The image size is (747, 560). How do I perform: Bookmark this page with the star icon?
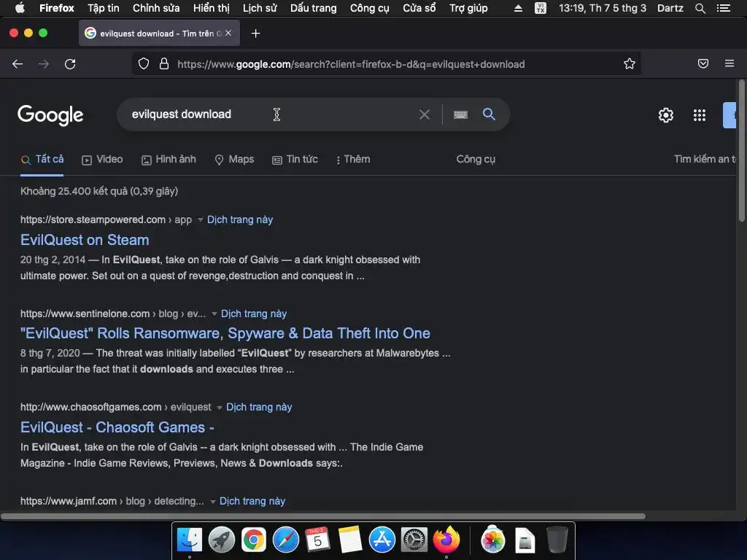[x=630, y=64]
